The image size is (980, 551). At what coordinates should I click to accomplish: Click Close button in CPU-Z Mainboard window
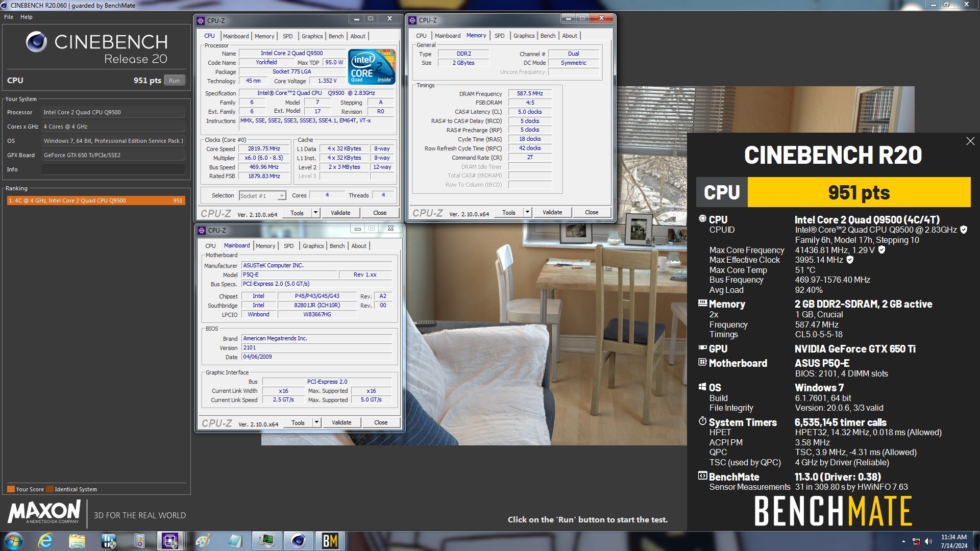[381, 422]
